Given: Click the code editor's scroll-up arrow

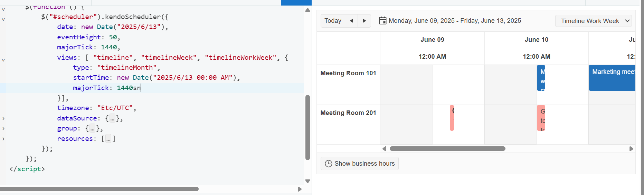Looking at the screenshot, I should [x=307, y=10].
